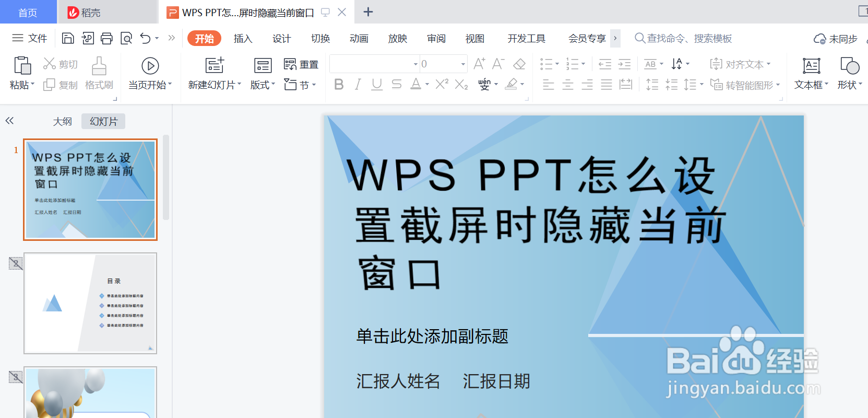
Task: Go to Home (首页) tab
Action: [28, 12]
